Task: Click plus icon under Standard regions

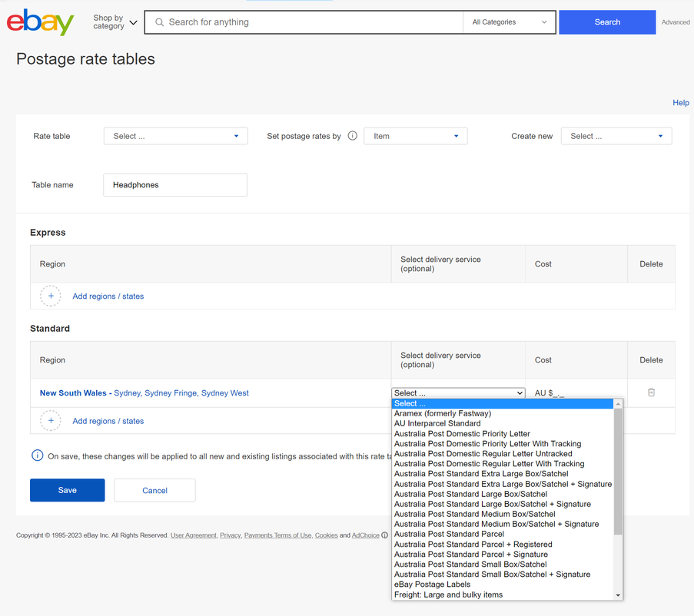Action: [x=51, y=421]
